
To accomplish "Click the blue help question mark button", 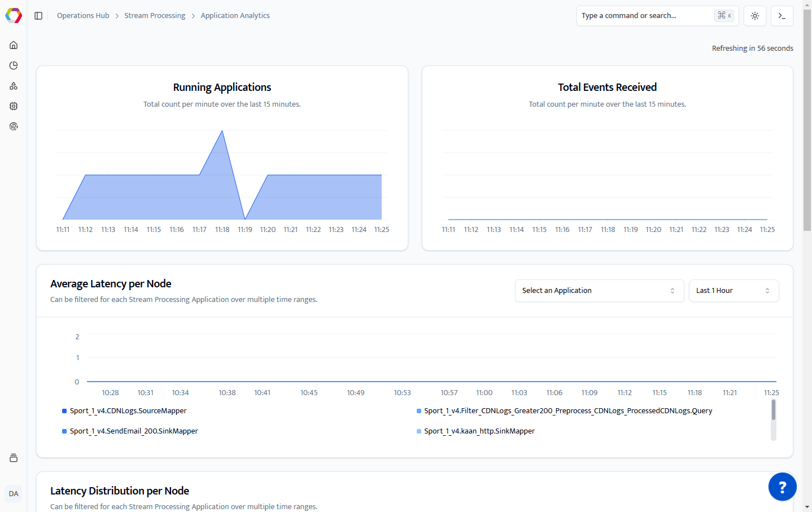I will coord(782,487).
